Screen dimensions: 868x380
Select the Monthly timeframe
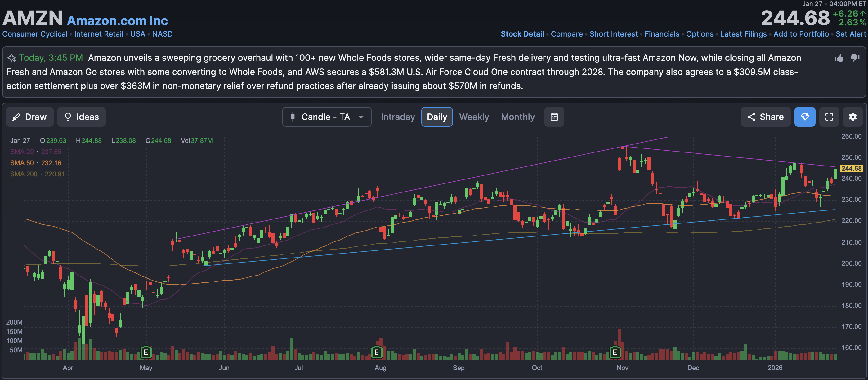(x=517, y=117)
